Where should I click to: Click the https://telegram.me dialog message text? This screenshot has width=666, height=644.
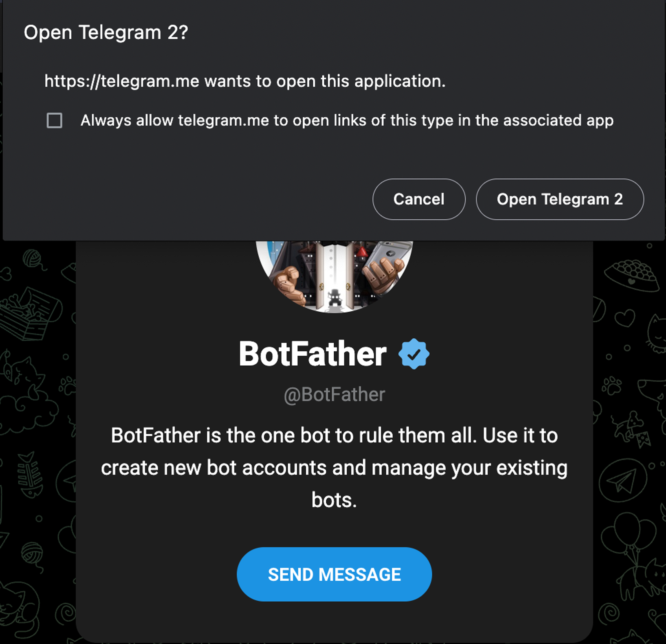point(245,81)
